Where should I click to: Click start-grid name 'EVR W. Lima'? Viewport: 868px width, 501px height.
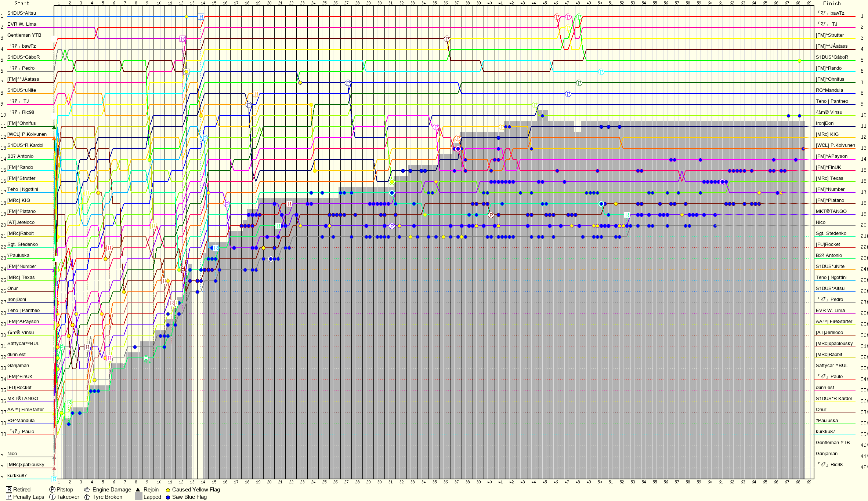coord(22,24)
